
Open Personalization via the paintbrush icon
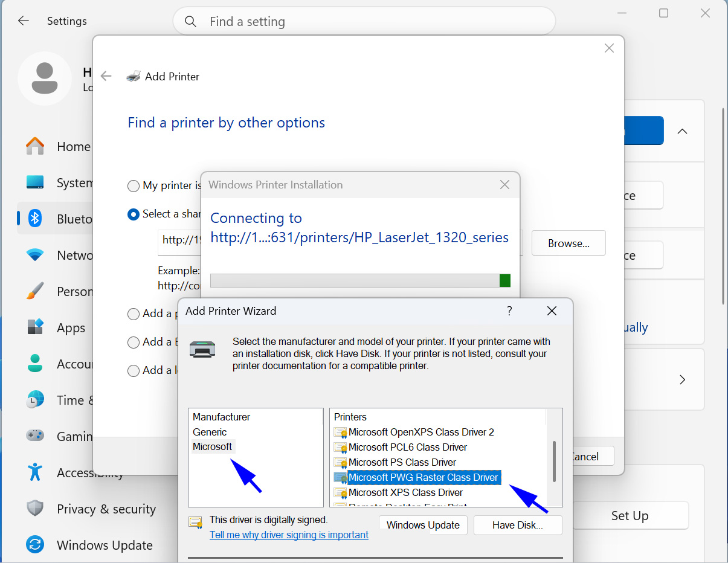[x=35, y=291]
